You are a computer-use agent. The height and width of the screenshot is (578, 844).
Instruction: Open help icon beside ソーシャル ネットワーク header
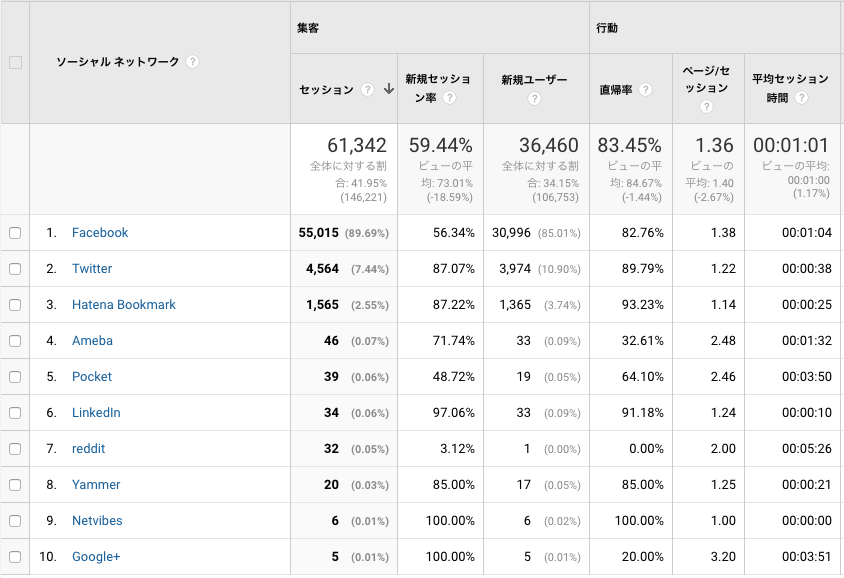[192, 62]
